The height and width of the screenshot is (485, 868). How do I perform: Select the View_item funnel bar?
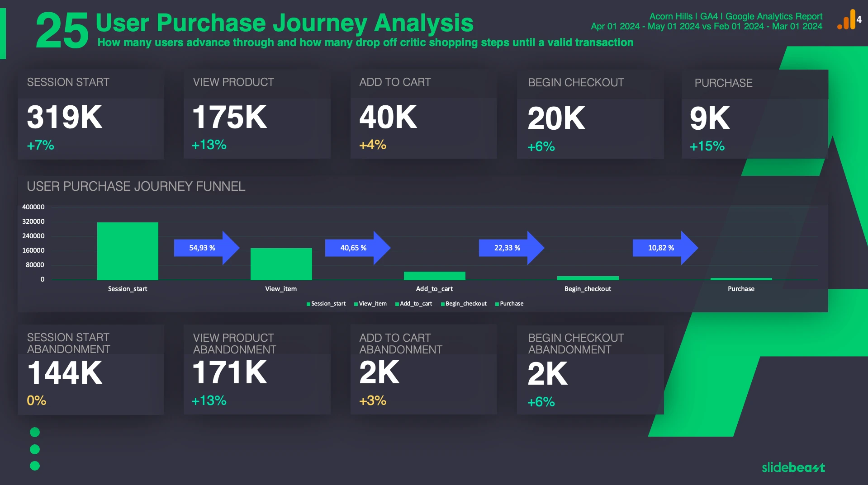coord(281,264)
